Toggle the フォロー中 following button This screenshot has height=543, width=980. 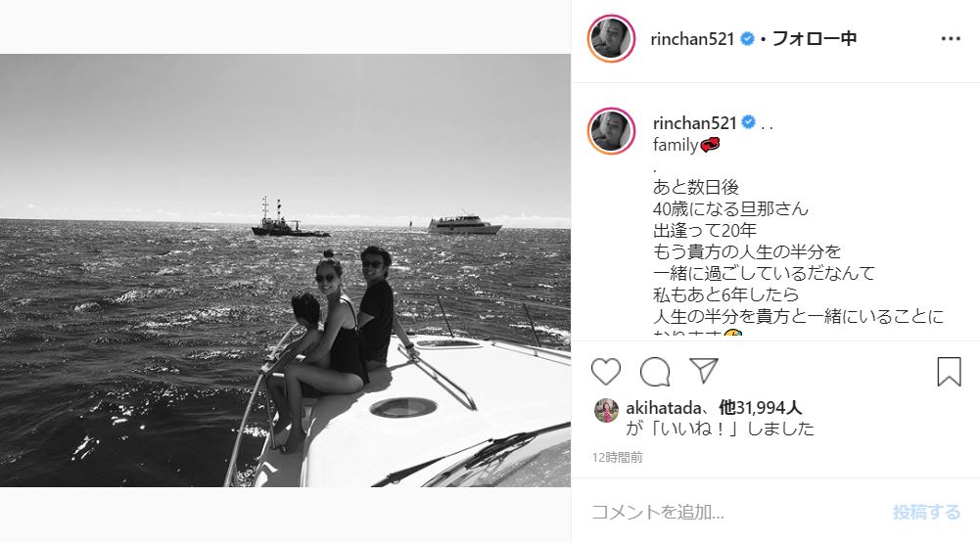click(x=815, y=39)
